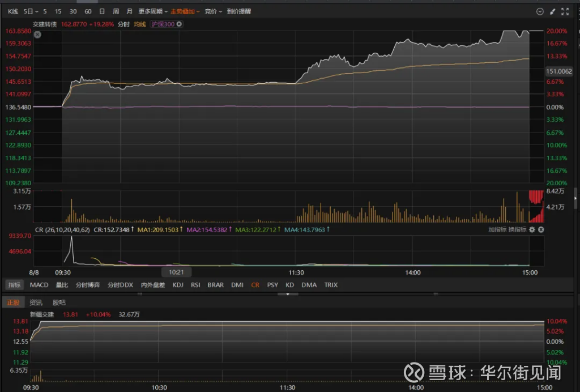This screenshot has height=392, width=580.
Task: Switch to 股吧 forum tab
Action: pyautogui.click(x=59, y=302)
